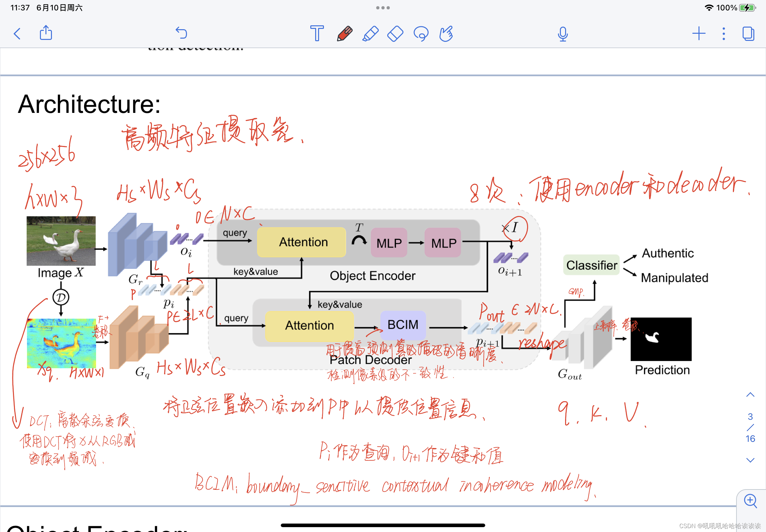Open the three-dot more options menu
Image resolution: width=766 pixels, height=532 pixels.
coord(724,34)
